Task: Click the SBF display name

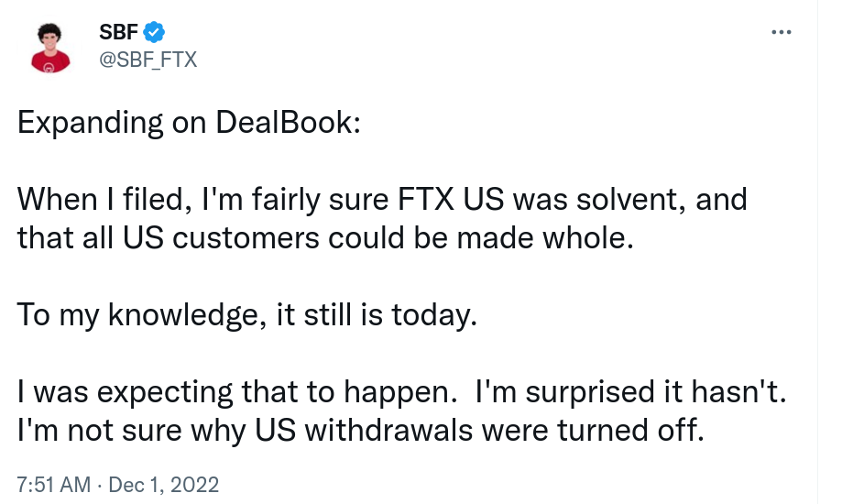Action: click(119, 32)
